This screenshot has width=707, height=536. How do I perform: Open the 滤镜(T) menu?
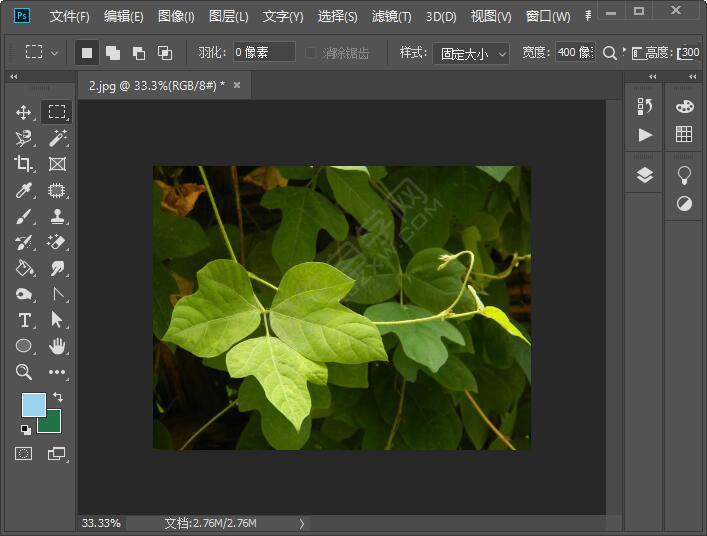click(x=391, y=16)
